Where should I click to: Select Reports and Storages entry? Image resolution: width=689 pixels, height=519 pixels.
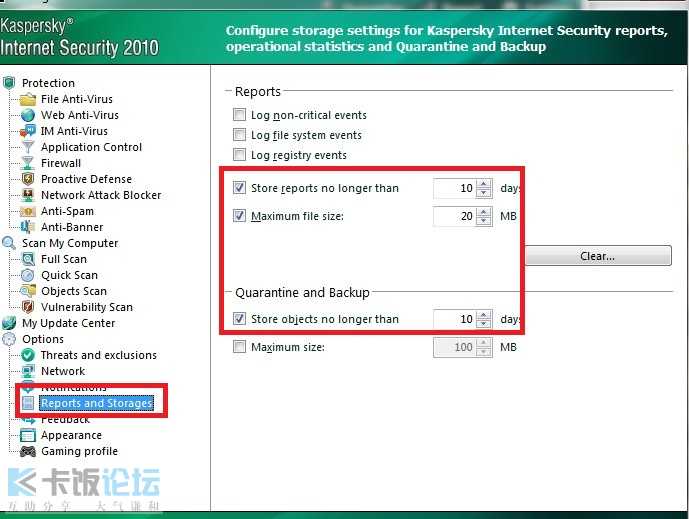96,403
